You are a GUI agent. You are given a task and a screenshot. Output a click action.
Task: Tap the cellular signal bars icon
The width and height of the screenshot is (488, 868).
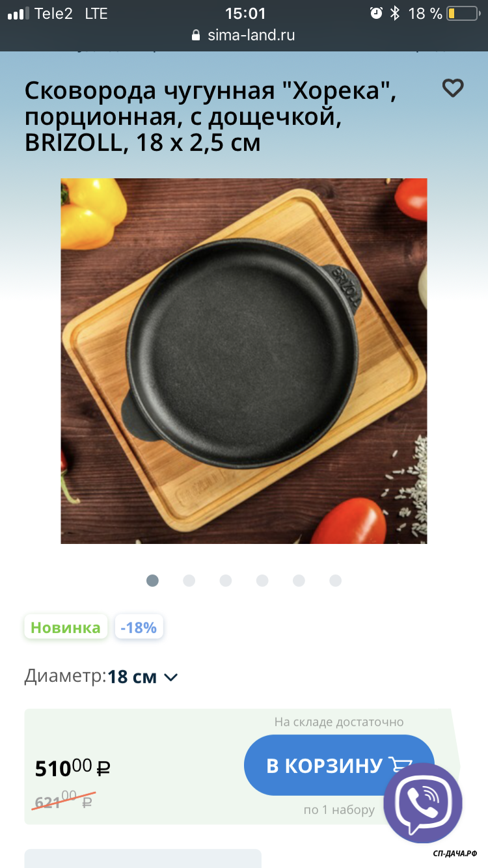pyautogui.click(x=18, y=14)
